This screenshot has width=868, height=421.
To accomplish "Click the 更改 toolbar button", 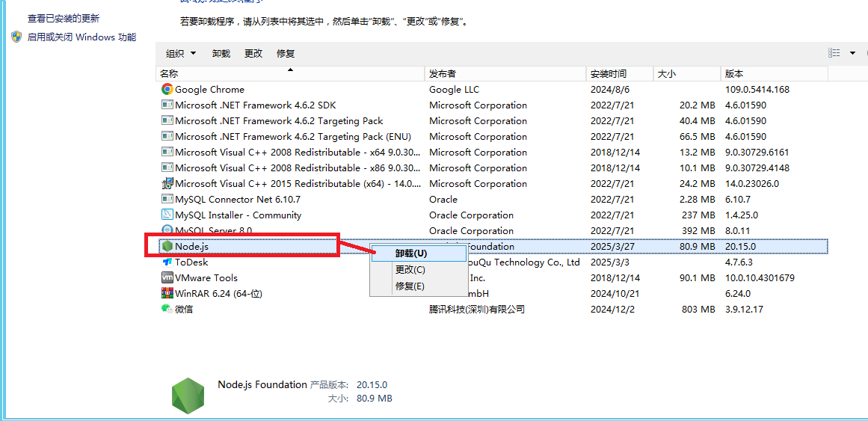I will click(x=253, y=54).
